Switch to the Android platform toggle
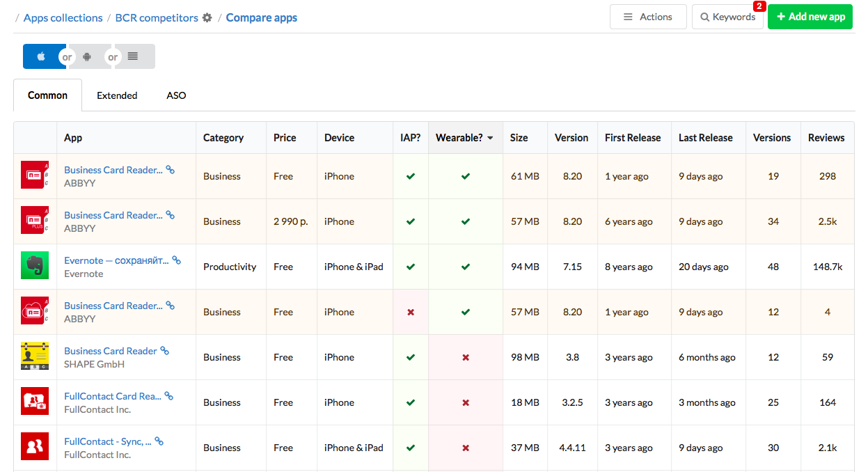 pos(87,56)
